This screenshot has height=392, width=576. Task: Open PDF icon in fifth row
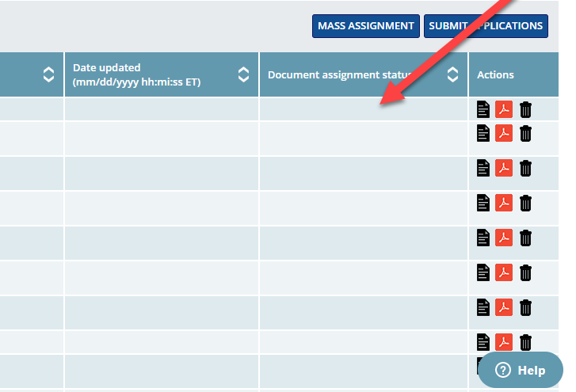[504, 238]
